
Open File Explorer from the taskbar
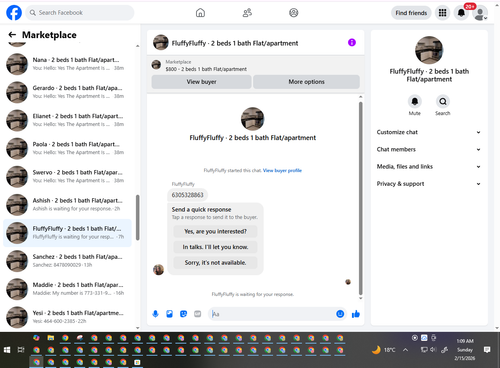click(x=51, y=338)
